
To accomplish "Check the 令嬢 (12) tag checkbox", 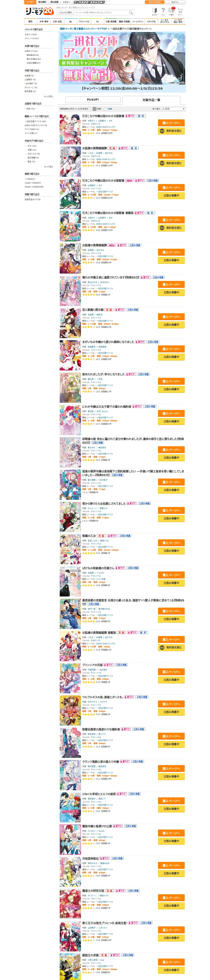I will click(26, 150).
